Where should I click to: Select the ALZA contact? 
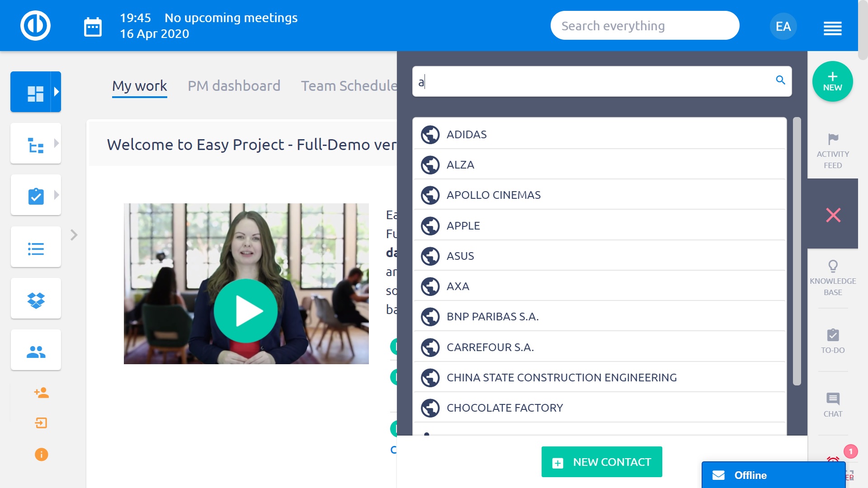coord(599,164)
